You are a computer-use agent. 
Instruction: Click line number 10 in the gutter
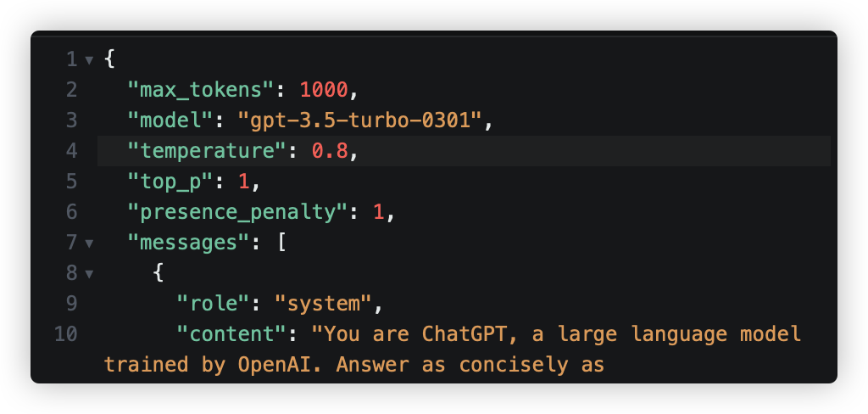coord(65,334)
